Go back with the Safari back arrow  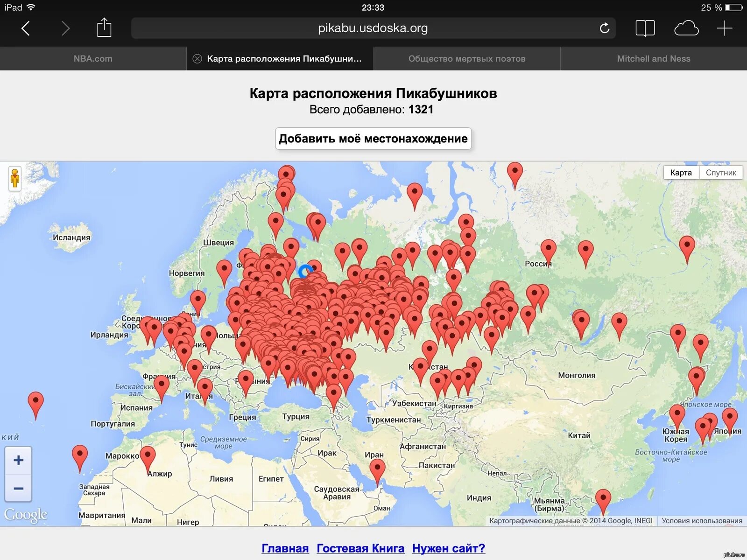click(x=26, y=28)
